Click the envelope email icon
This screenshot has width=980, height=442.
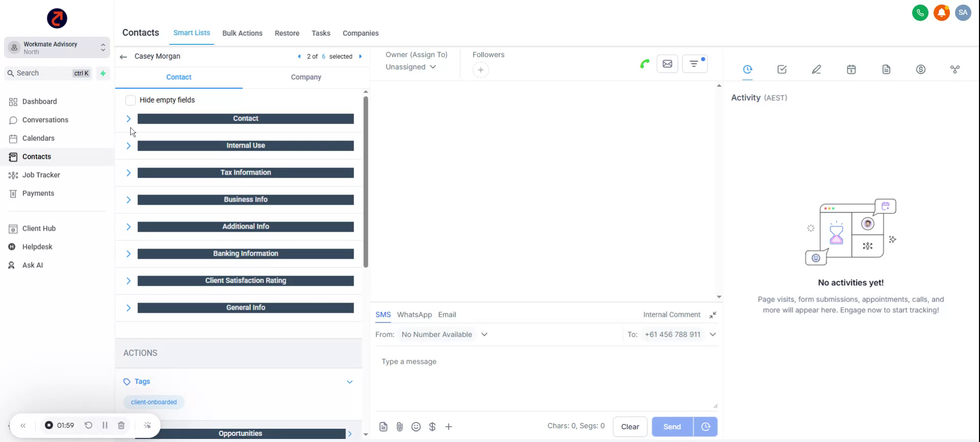pos(667,64)
